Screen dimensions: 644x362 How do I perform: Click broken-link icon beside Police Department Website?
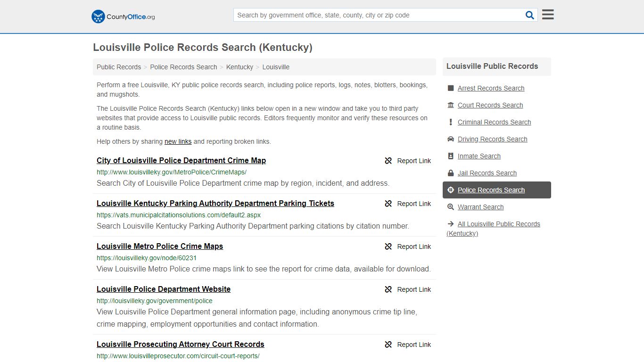(388, 289)
